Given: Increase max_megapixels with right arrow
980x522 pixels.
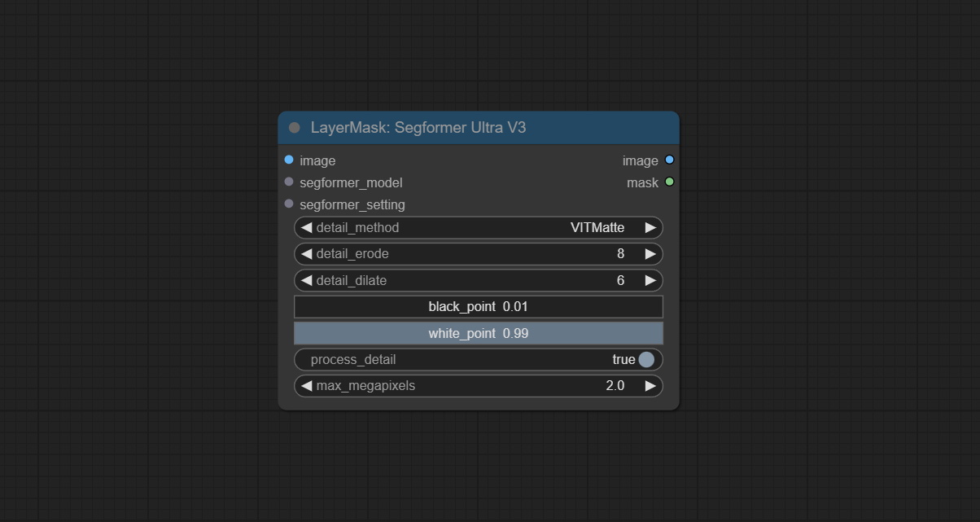Looking at the screenshot, I should tap(650, 386).
